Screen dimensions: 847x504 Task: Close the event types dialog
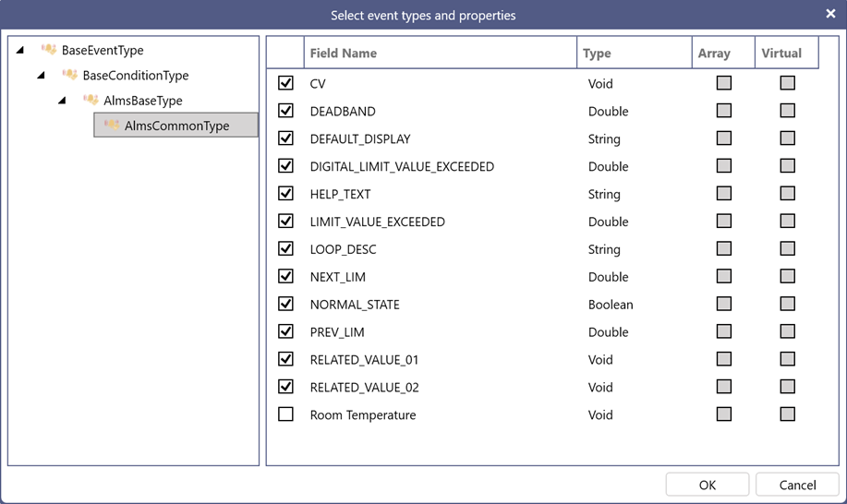pos(830,14)
